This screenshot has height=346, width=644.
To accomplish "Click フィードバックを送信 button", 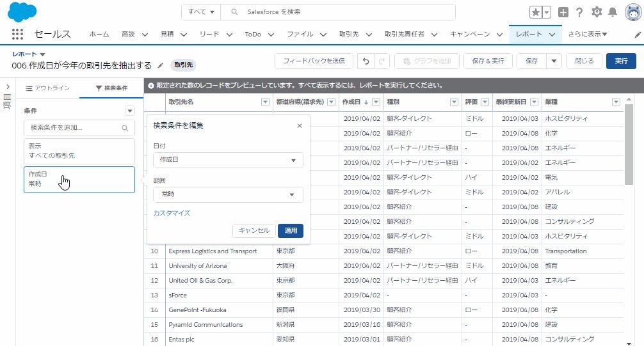I will [x=314, y=61].
